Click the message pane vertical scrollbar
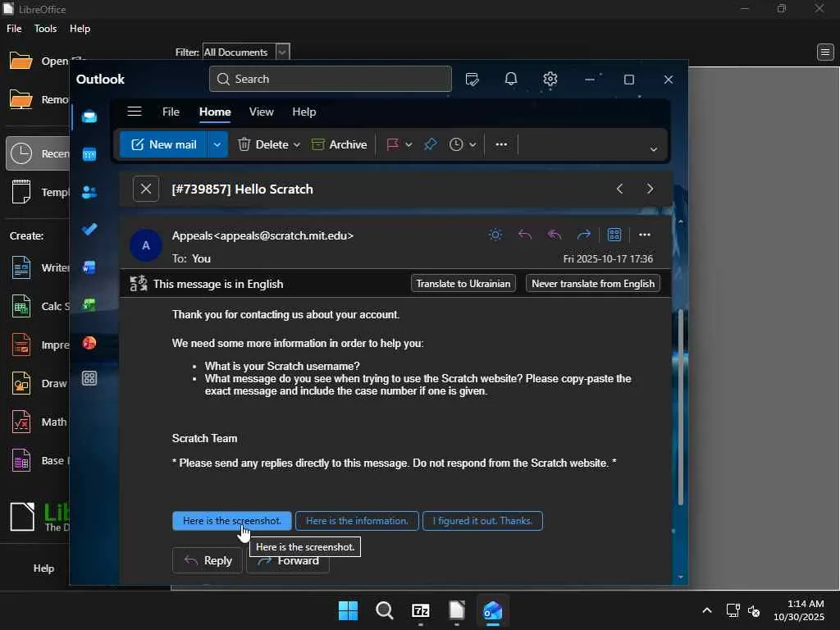The width and height of the screenshot is (840, 630). [680, 407]
